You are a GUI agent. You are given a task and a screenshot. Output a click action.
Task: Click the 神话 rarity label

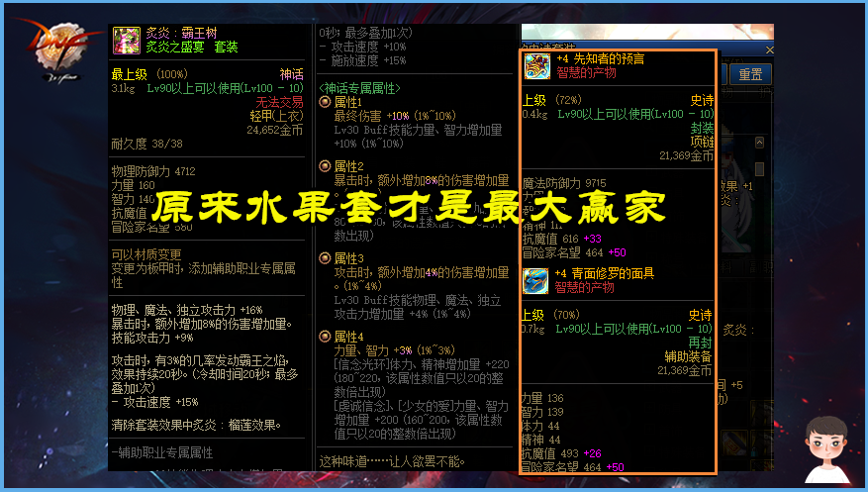(291, 74)
